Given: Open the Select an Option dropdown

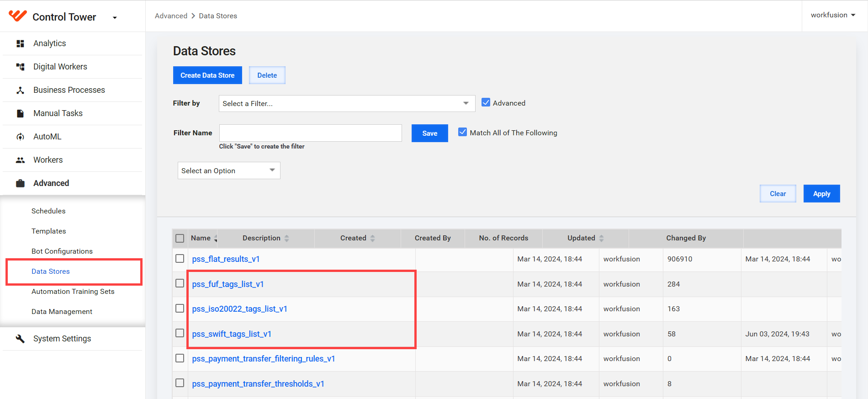Looking at the screenshot, I should pos(229,170).
